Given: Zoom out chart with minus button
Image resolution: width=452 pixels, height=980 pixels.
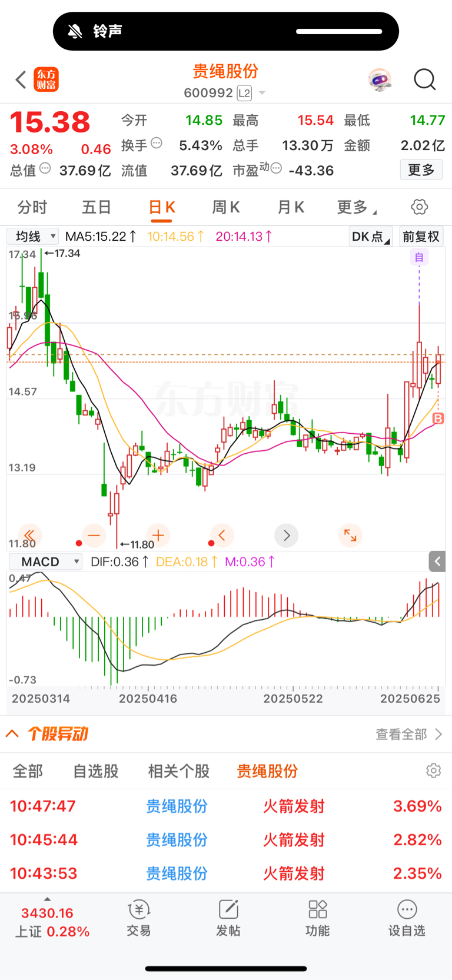Looking at the screenshot, I should pyautogui.click(x=94, y=535).
